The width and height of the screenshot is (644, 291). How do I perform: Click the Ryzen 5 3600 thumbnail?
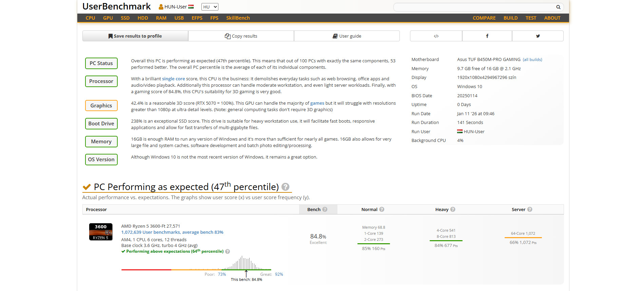[101, 232]
